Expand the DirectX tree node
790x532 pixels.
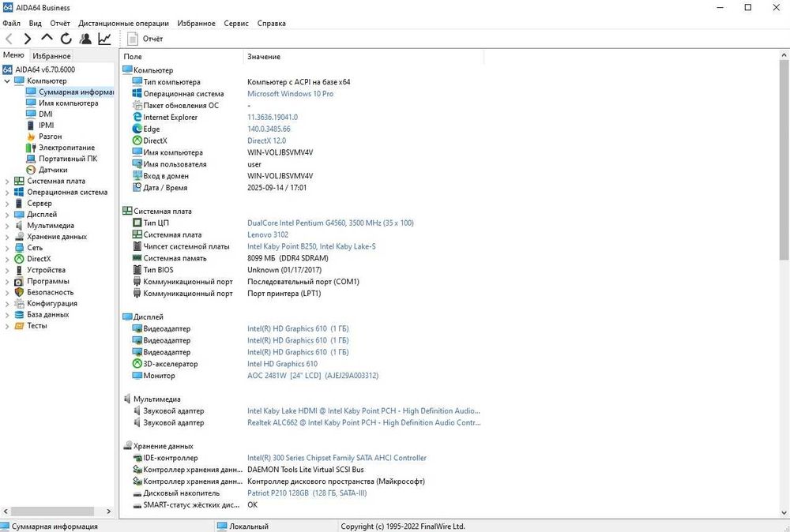[x=7, y=259]
